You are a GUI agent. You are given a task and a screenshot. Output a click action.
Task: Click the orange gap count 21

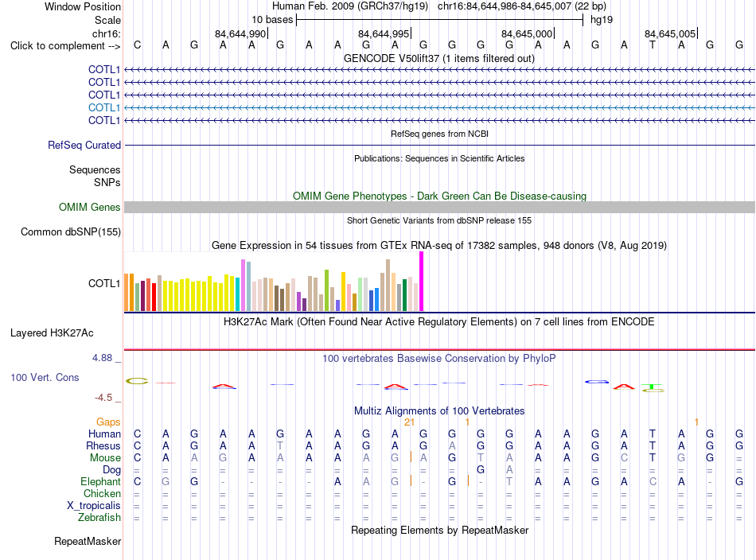click(409, 422)
